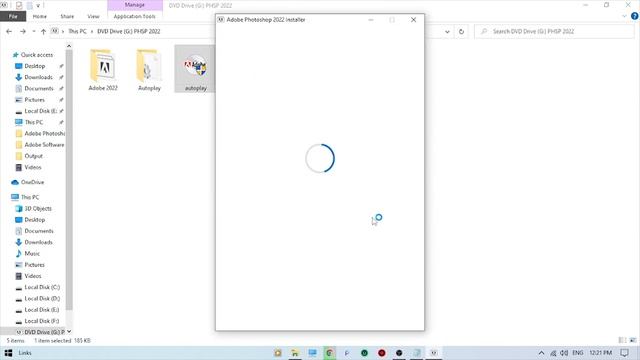Open Local Disk (D:)

click(x=42, y=299)
